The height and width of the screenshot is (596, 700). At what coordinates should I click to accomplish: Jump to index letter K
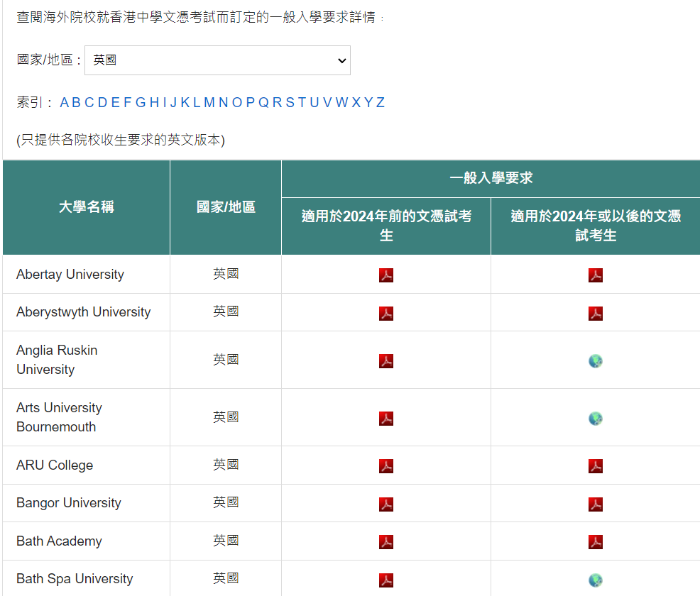coord(185,103)
